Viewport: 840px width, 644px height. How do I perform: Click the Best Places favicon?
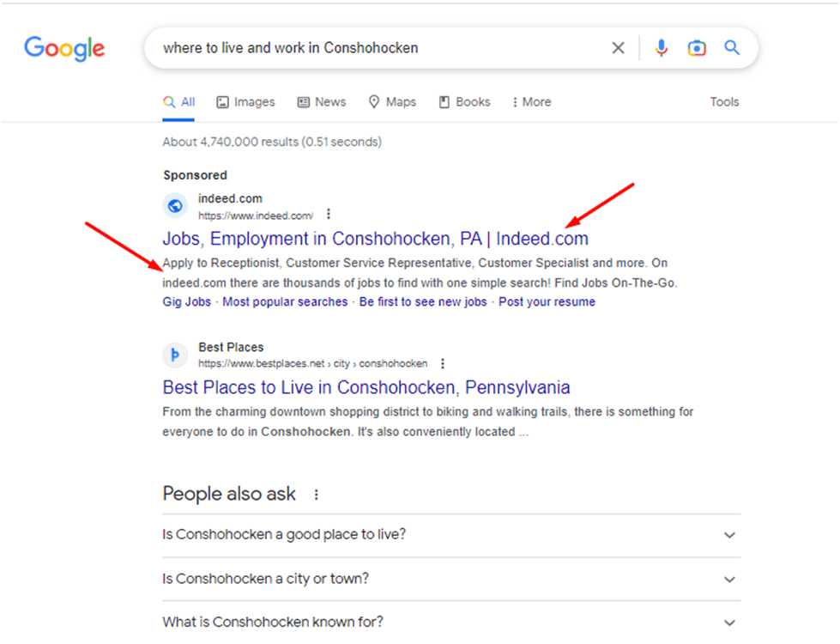175,355
